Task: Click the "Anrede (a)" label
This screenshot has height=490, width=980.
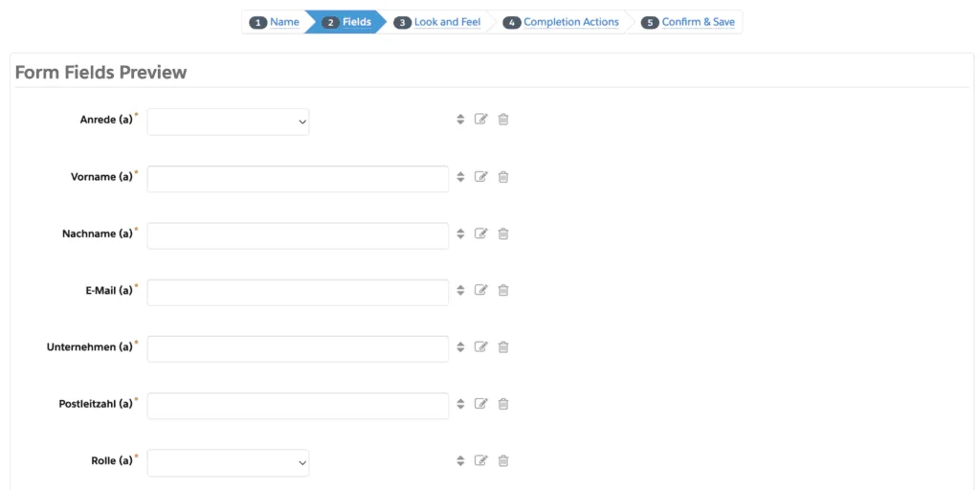Action: 106,120
